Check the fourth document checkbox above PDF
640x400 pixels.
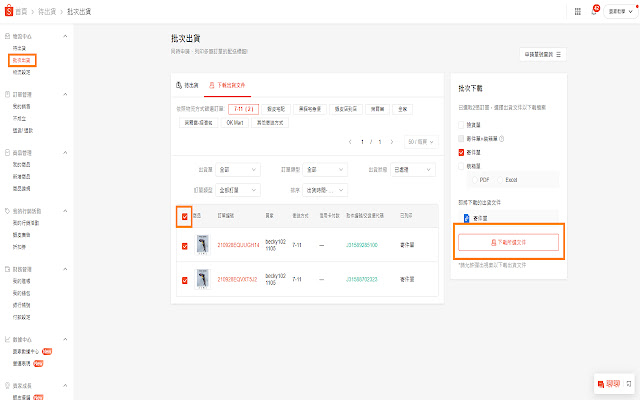461,166
